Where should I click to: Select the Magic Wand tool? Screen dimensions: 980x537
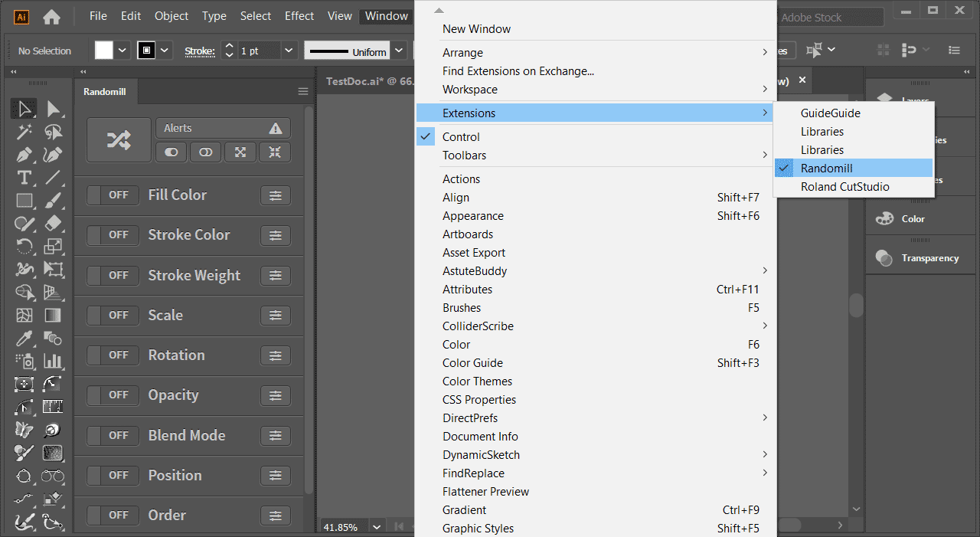click(24, 132)
